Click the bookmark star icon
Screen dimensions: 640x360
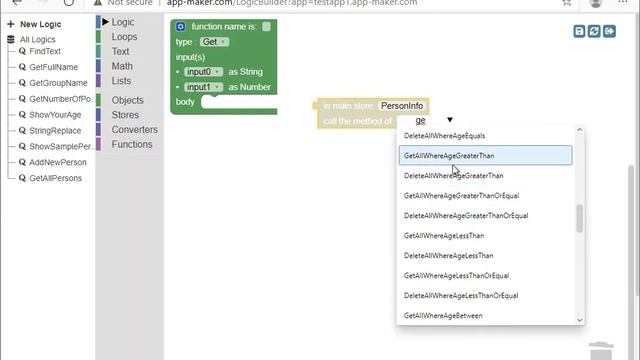(x=567, y=3)
